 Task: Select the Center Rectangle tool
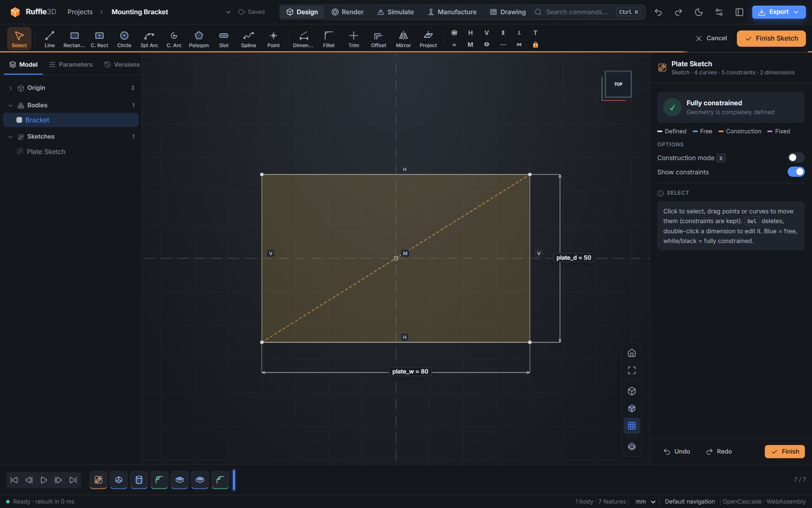pyautogui.click(x=99, y=39)
